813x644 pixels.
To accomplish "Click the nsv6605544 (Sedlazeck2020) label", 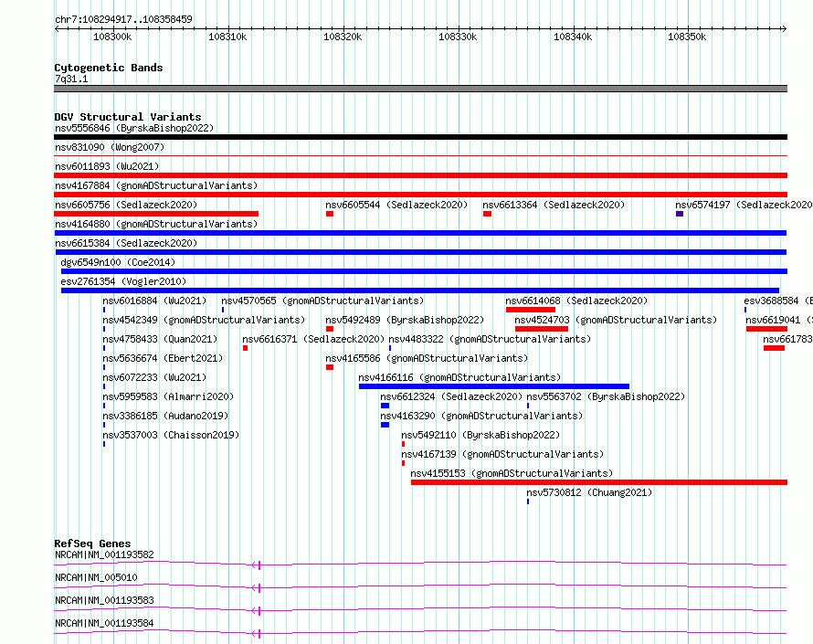I will (x=396, y=205).
